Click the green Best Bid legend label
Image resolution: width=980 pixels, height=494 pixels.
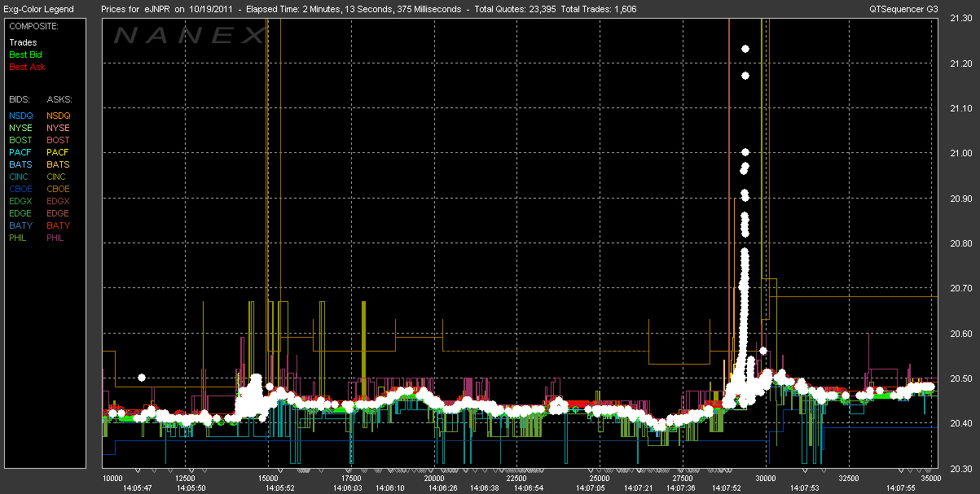tap(25, 55)
